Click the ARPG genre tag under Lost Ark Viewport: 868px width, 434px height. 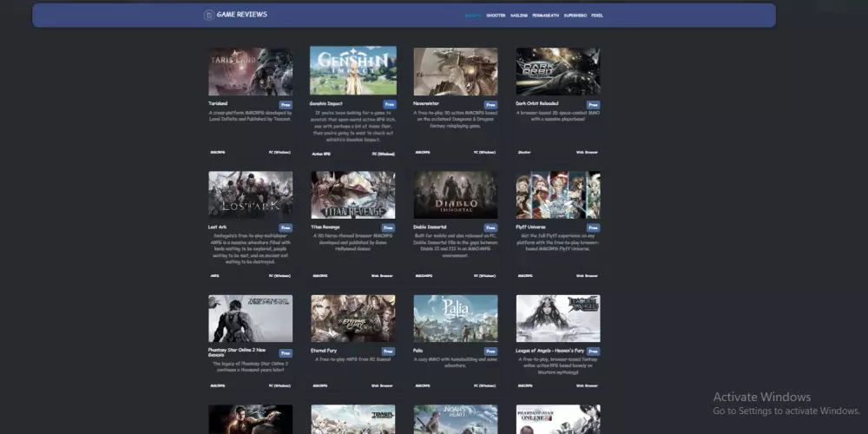214,276
